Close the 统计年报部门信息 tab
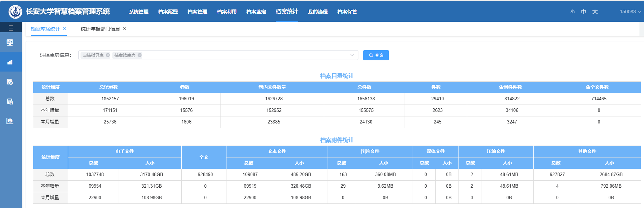The height and width of the screenshot is (208, 644). pos(124,28)
